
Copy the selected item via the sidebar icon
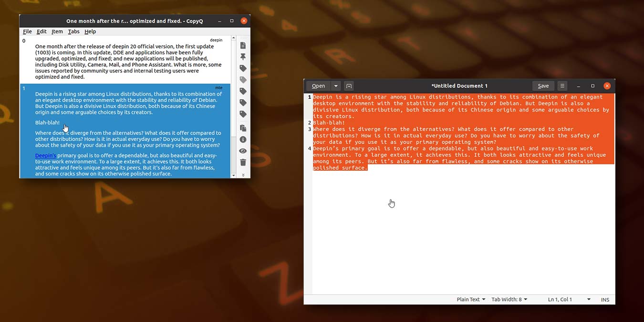point(243,128)
